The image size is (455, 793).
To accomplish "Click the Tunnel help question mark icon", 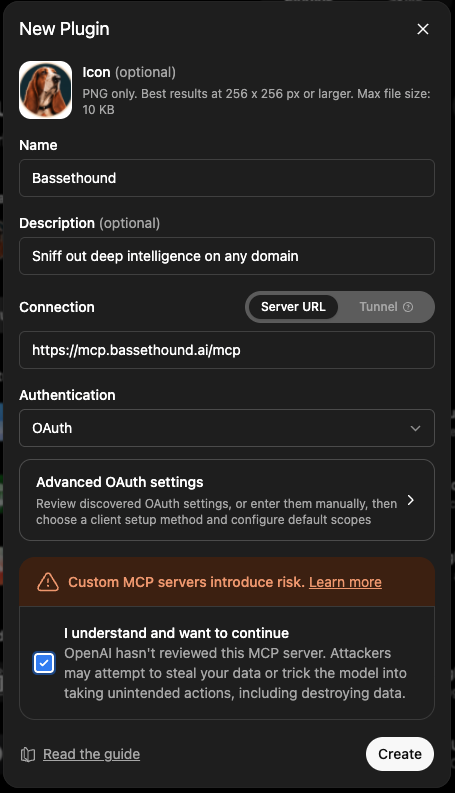I will [x=408, y=307].
